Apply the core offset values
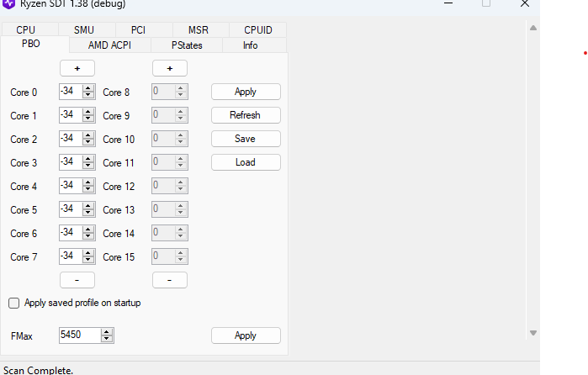Image resolution: width=588 pixels, height=375 pixels. point(246,92)
